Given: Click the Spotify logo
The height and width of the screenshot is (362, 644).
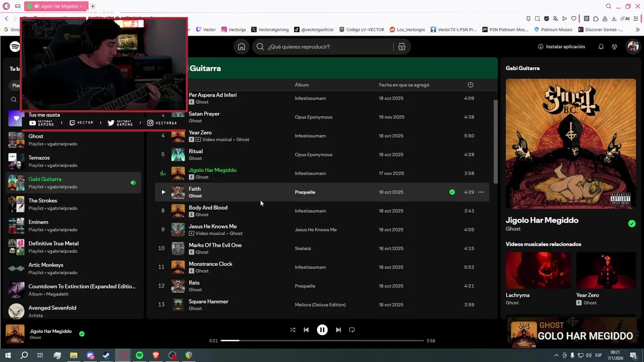Looking at the screenshot, I should tap(15, 47).
